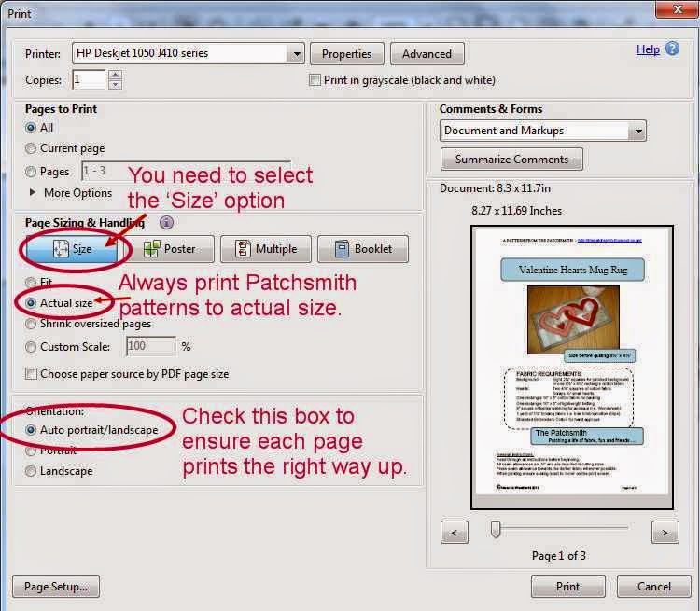This screenshot has height=611, width=700.
Task: Click the page preview slider handle
Action: (x=496, y=530)
